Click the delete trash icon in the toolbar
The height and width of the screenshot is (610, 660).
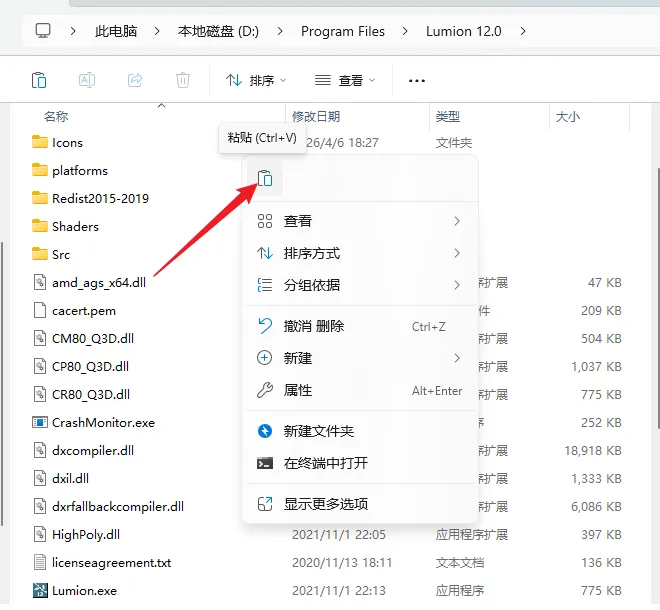[x=183, y=80]
